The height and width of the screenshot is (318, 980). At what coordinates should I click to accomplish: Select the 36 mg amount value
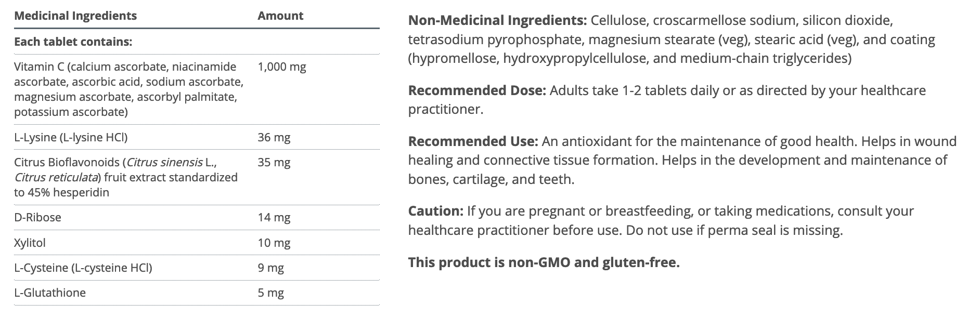coord(274,137)
